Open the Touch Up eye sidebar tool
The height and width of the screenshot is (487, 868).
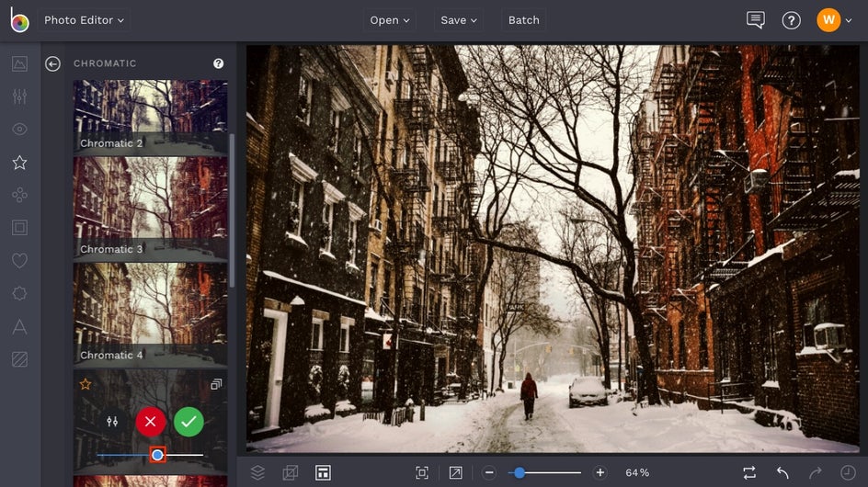19,130
